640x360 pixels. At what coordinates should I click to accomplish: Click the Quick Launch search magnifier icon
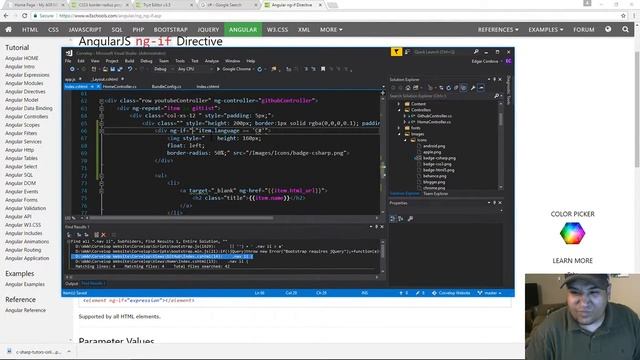tap(476, 52)
